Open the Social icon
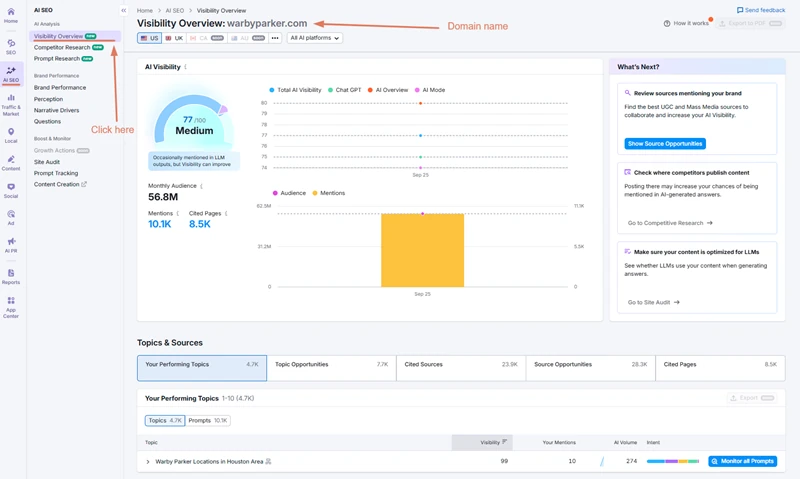The width and height of the screenshot is (800, 479). [x=11, y=187]
